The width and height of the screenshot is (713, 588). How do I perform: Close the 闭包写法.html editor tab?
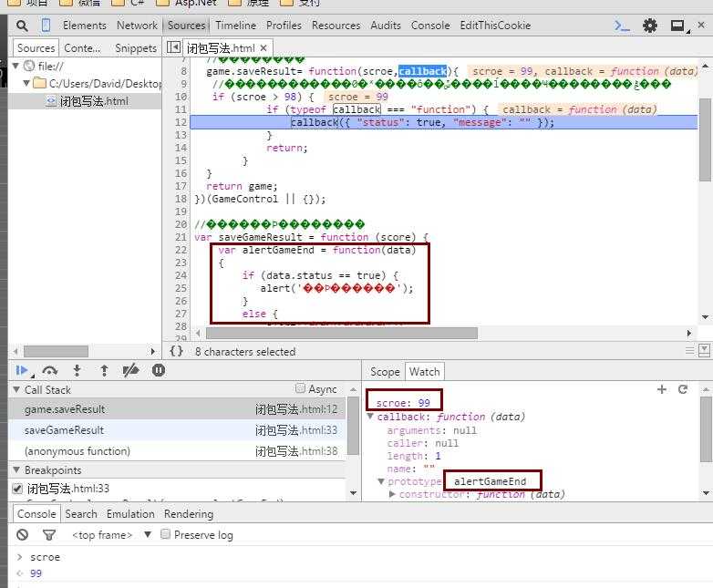[263, 47]
